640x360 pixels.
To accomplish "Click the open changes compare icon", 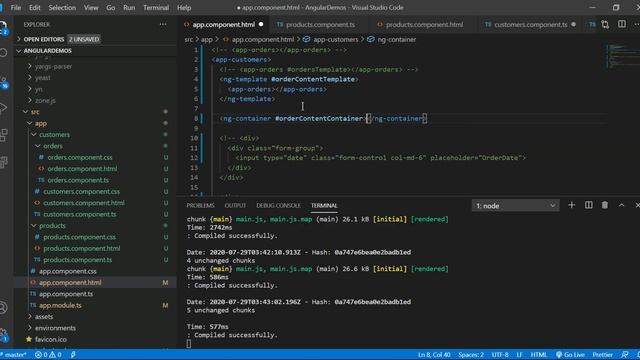I will pyautogui.click(x=605, y=24).
